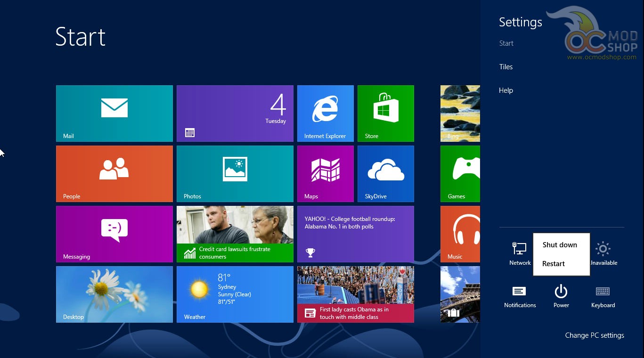
Task: Launch the Internet Explorer tile
Action: tap(326, 114)
